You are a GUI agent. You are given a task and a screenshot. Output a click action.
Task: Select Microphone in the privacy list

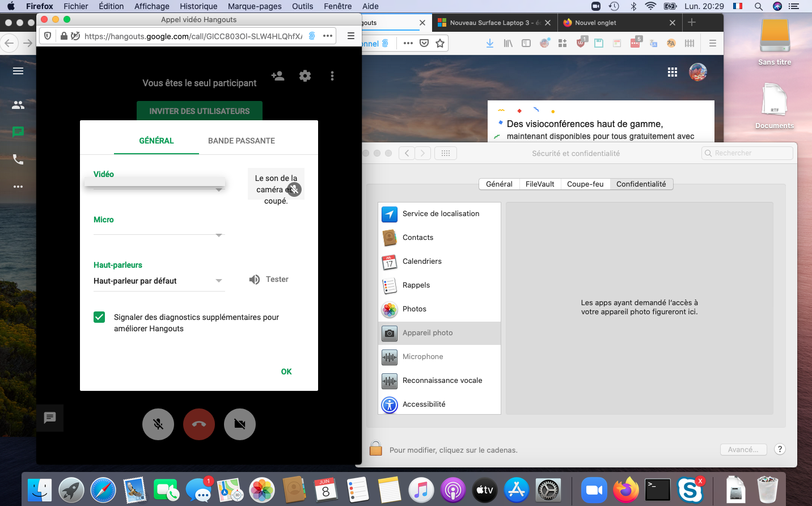click(439, 357)
